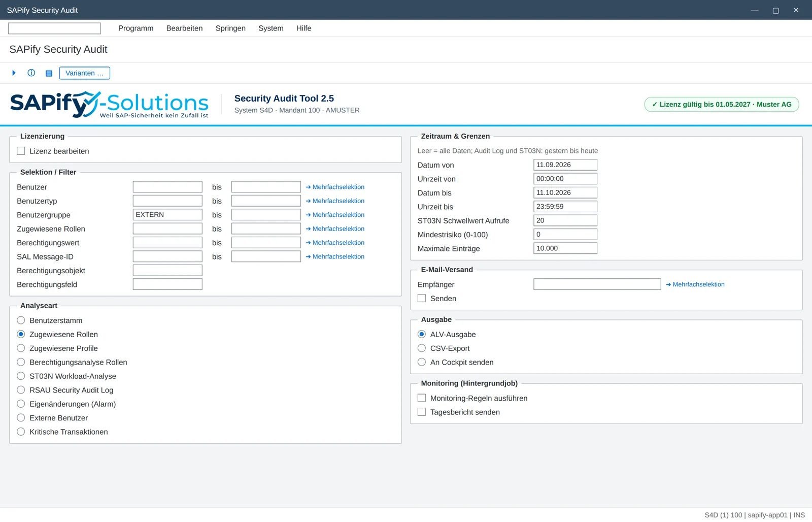This screenshot has width=812, height=522.
Task: Click the Zugewiesene Rollen from-value field
Action: 167,229
